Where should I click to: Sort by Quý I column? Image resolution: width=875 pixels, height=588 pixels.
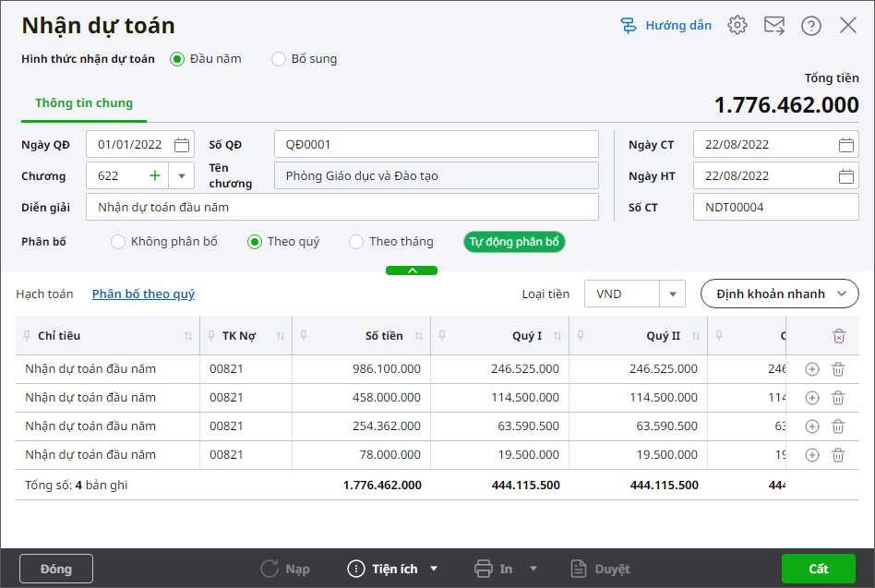click(557, 336)
